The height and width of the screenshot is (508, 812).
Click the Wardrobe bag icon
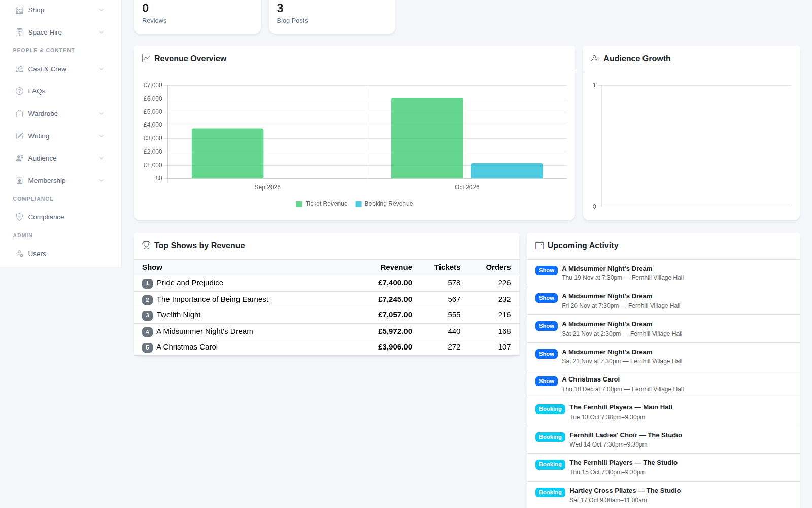tap(19, 114)
